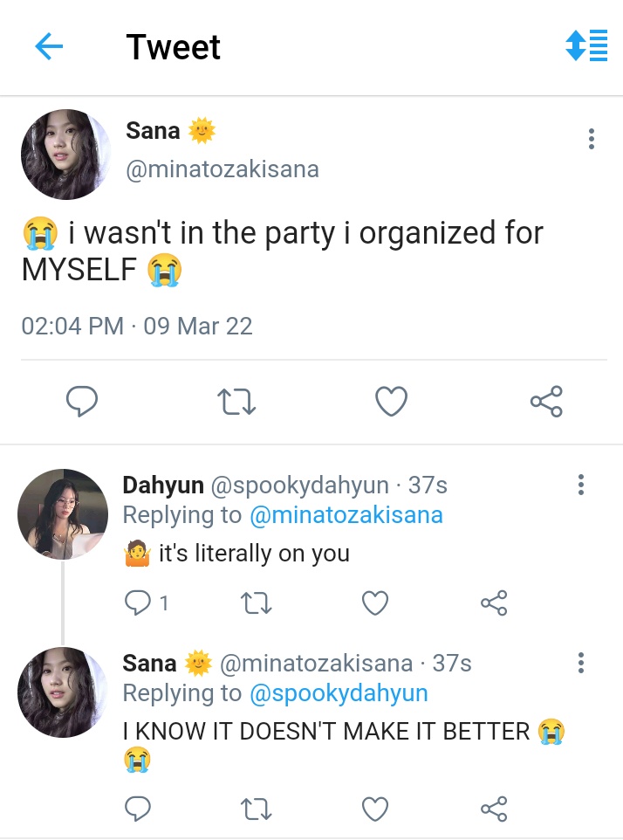Retweet Dahyun's reply
Image resolution: width=623 pixels, height=840 pixels.
(x=257, y=603)
